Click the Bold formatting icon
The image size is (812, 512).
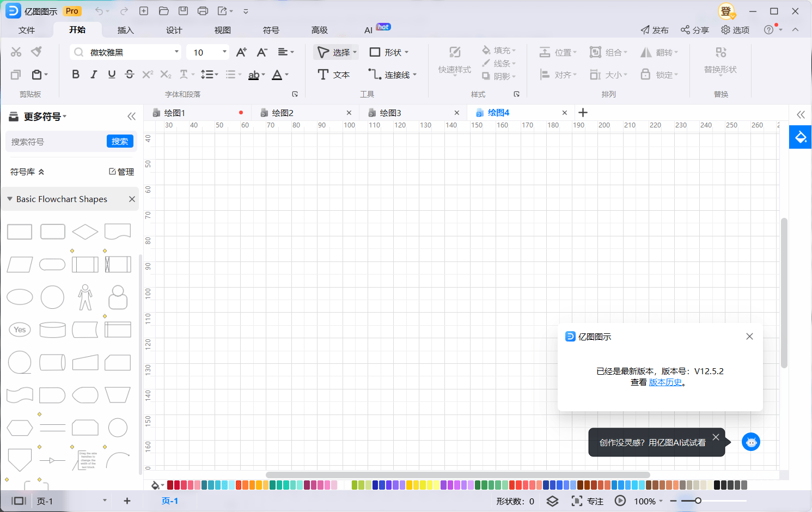tap(76, 75)
